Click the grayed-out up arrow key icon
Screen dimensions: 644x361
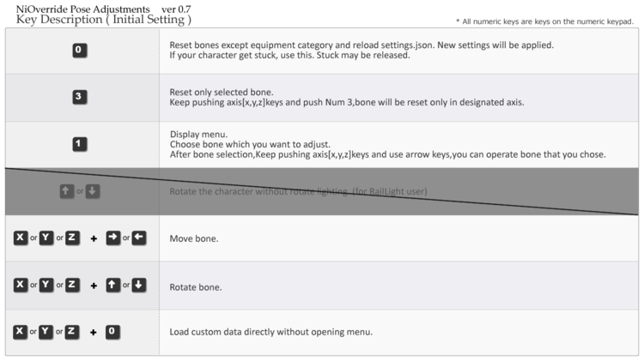67,191
